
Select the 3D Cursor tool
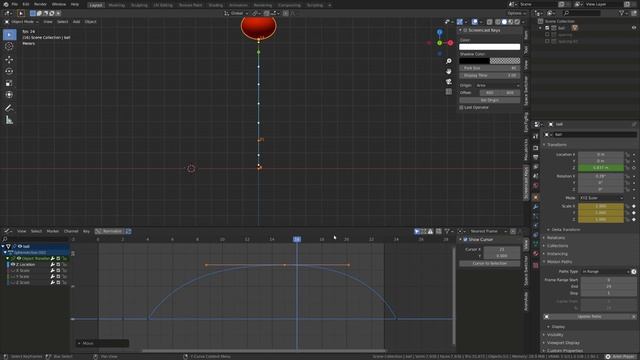click(x=9, y=47)
